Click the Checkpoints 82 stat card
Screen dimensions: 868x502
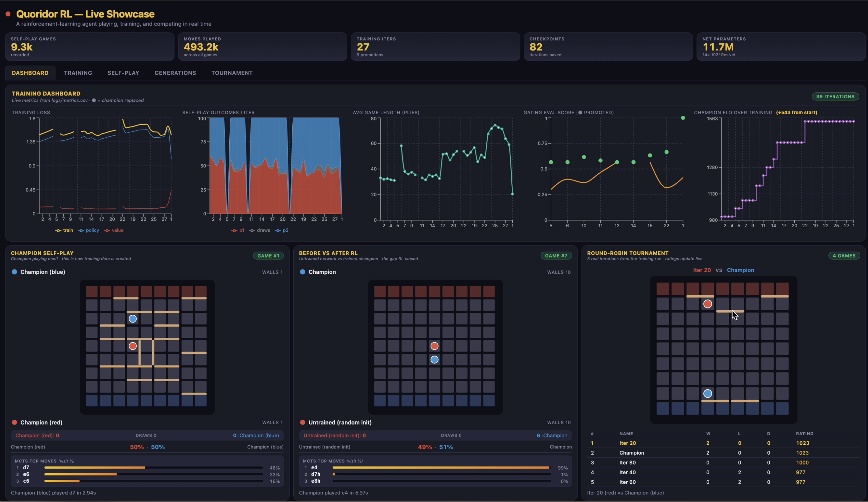[608, 47]
